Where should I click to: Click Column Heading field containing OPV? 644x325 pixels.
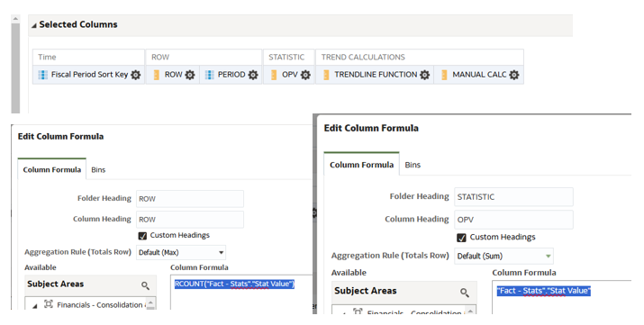(513, 220)
